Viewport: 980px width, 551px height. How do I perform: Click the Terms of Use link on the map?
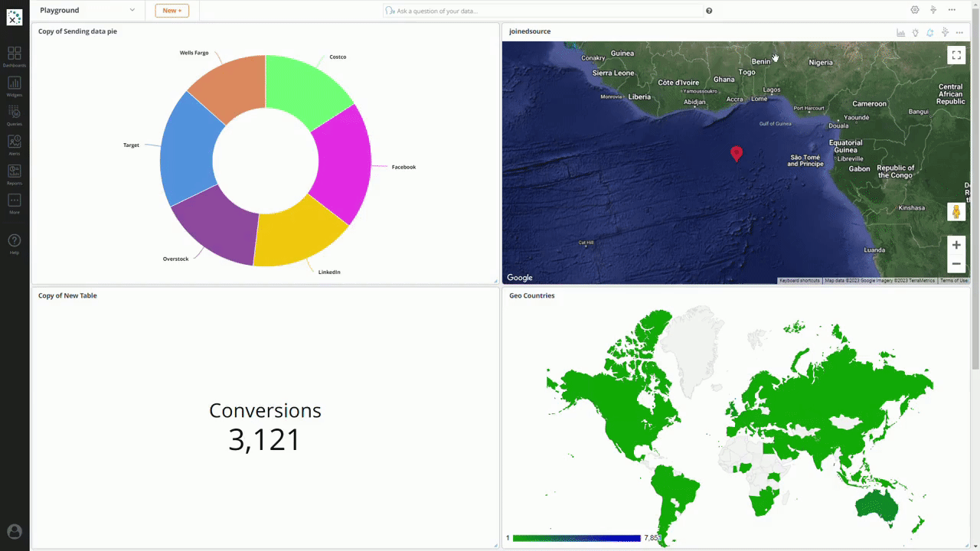click(954, 280)
